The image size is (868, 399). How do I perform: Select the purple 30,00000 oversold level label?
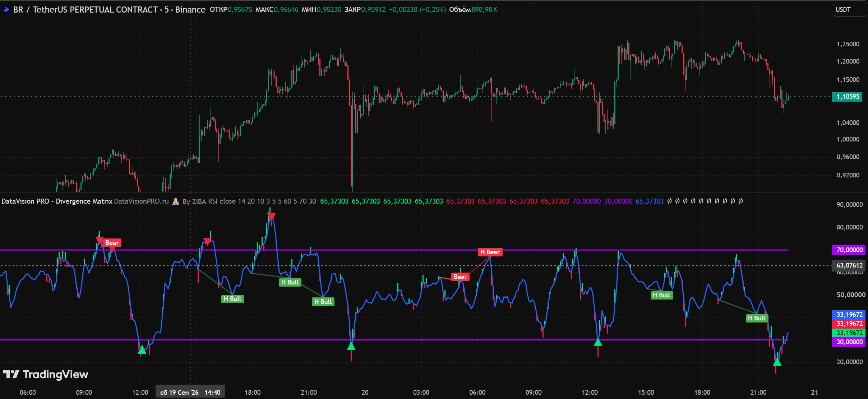849,342
